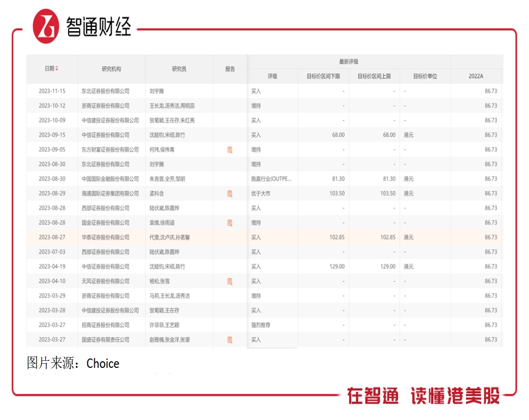Expand the truncated 跑赢行业(OUTPE… rating text
The height and width of the screenshot is (420, 529).
coord(270,179)
